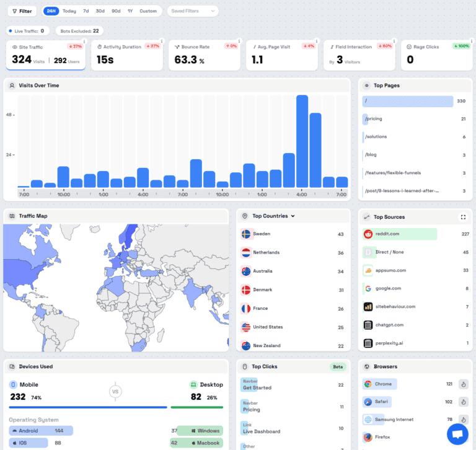476x450 pixels.
Task: Click the perplexity.ai source row
Action: (x=416, y=343)
